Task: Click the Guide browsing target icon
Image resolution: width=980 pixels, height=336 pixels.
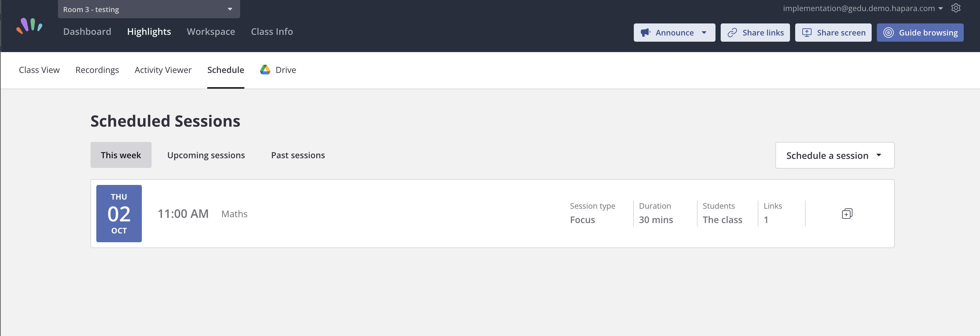Action: pos(888,33)
